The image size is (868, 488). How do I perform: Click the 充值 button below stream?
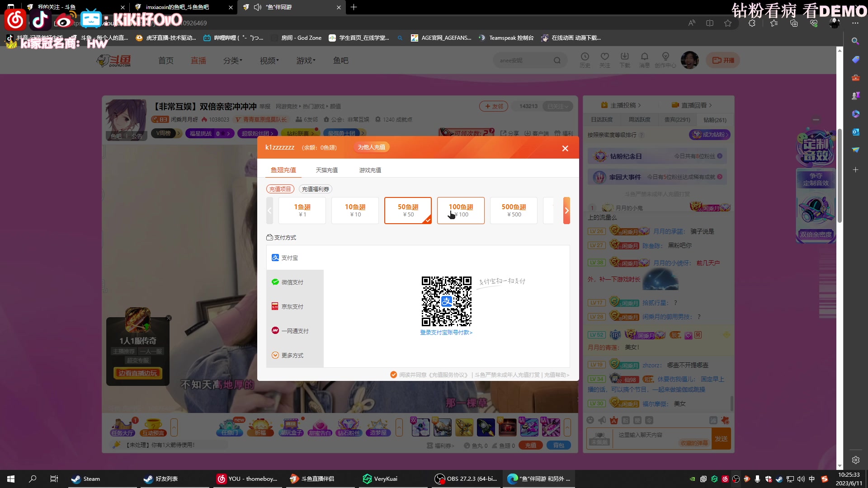point(531,446)
